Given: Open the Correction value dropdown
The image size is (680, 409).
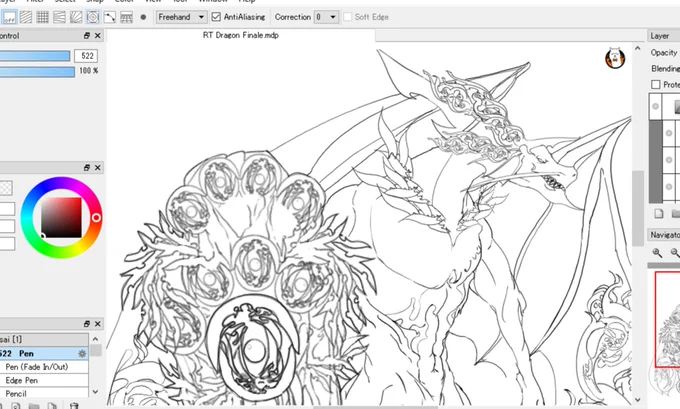Looking at the screenshot, I should pos(326,17).
